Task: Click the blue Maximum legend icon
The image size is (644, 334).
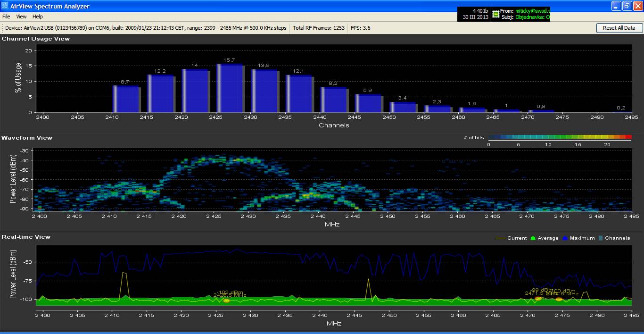Action: tap(565, 238)
